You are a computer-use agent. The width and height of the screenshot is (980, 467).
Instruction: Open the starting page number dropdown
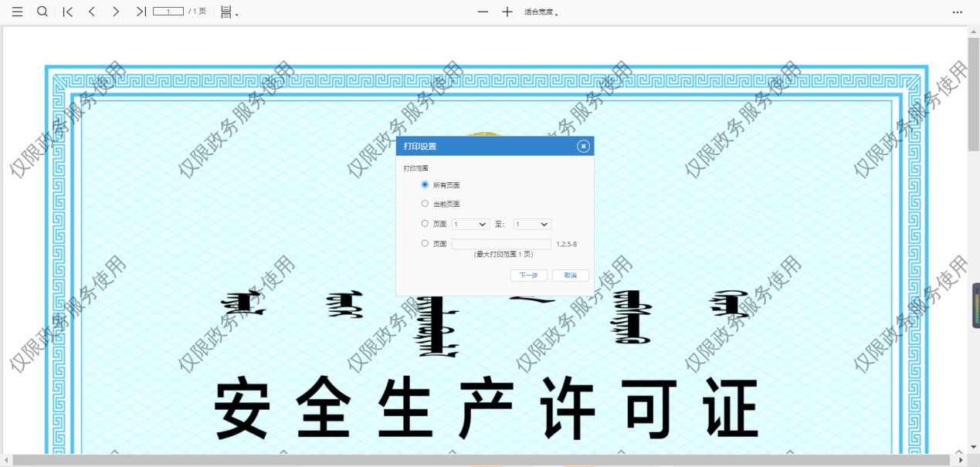pos(470,224)
